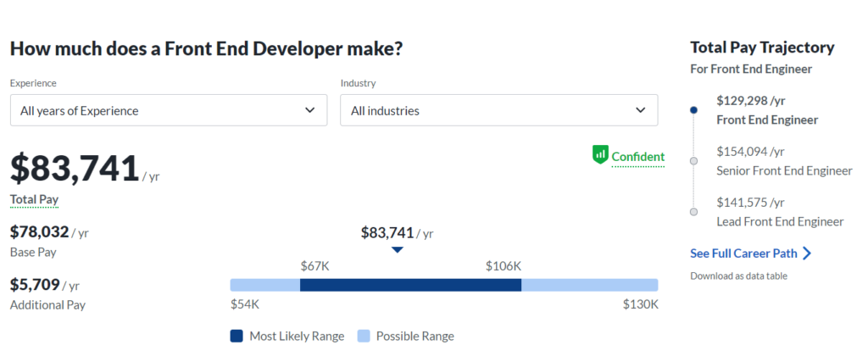Click the dark blue Most Likely Range swatch
This screenshot has height=362, width=868.
point(236,336)
